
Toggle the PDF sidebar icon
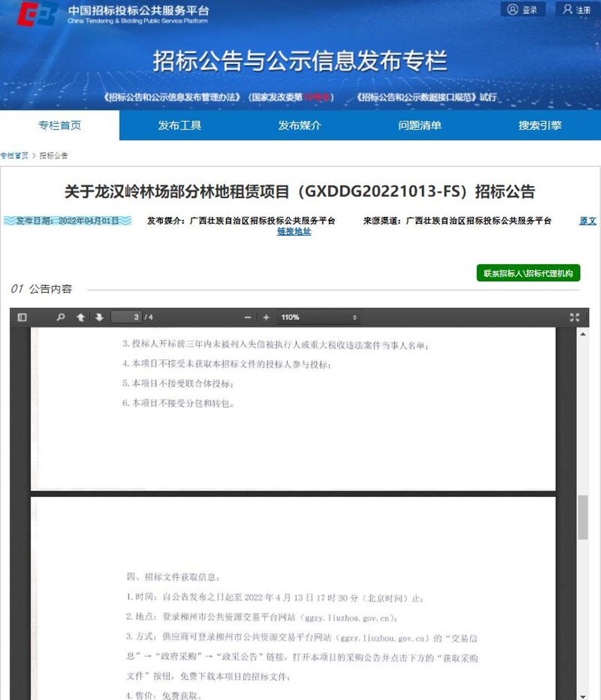(x=22, y=317)
